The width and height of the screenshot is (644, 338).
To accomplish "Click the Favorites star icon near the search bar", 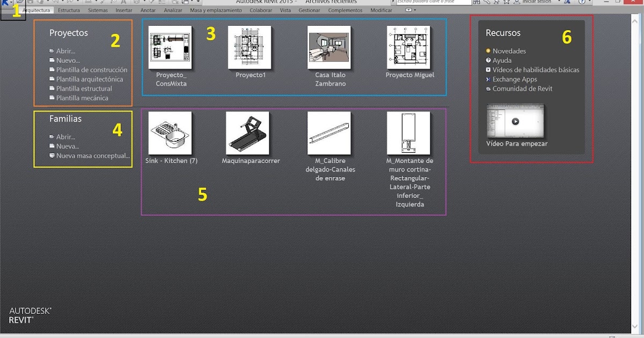I will point(506,2).
